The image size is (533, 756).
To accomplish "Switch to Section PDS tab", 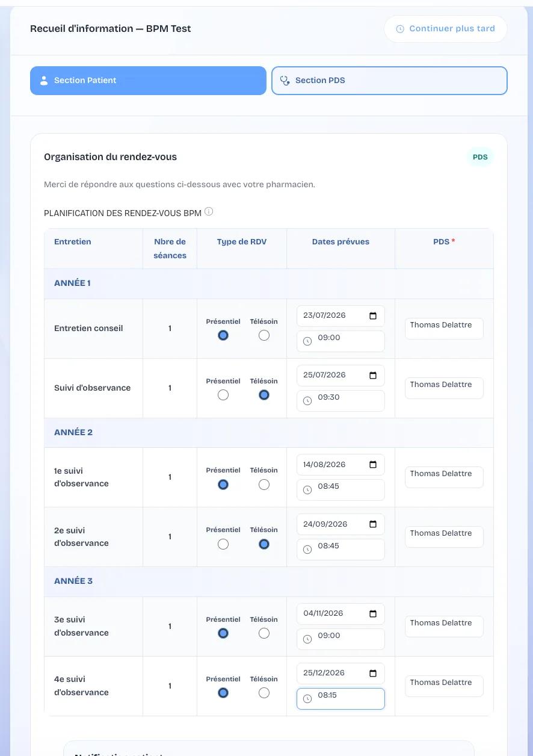I will pyautogui.click(x=389, y=81).
